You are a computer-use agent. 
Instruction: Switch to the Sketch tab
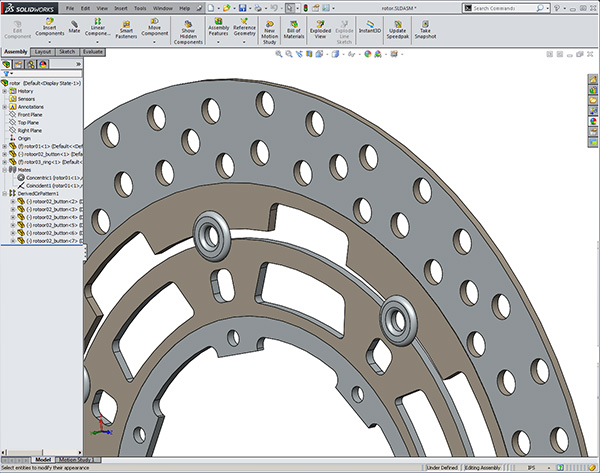67,52
